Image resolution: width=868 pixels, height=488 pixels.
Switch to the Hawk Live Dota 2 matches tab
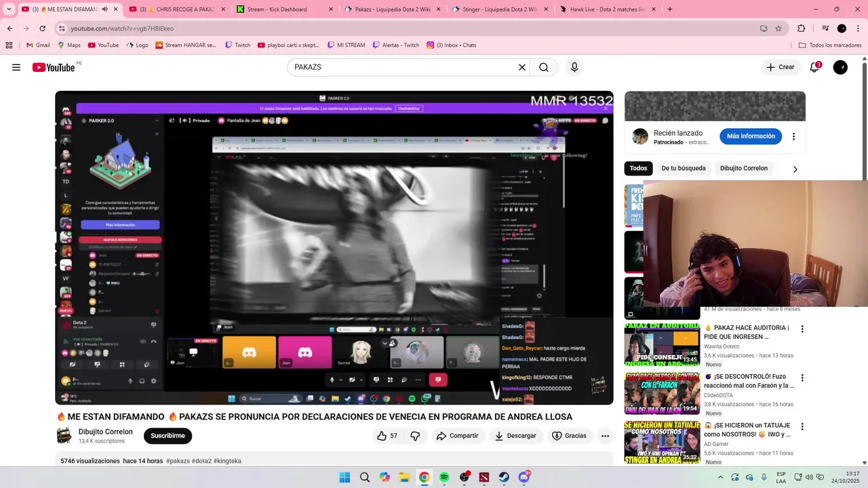(608, 9)
